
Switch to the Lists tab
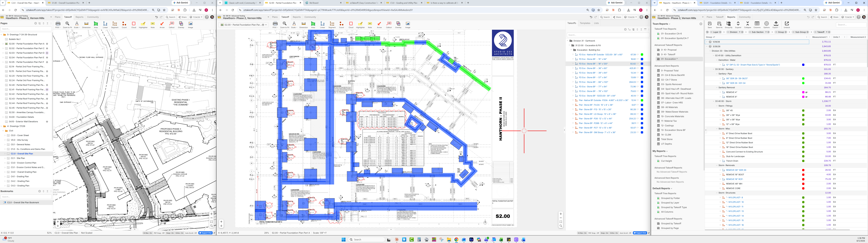(x=596, y=23)
